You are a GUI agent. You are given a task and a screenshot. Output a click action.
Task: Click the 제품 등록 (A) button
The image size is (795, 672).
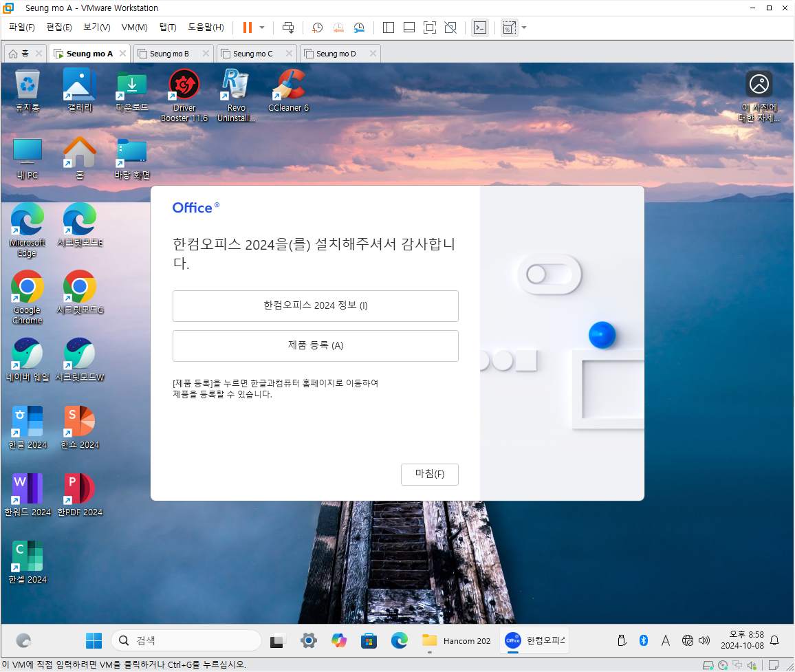pos(316,346)
